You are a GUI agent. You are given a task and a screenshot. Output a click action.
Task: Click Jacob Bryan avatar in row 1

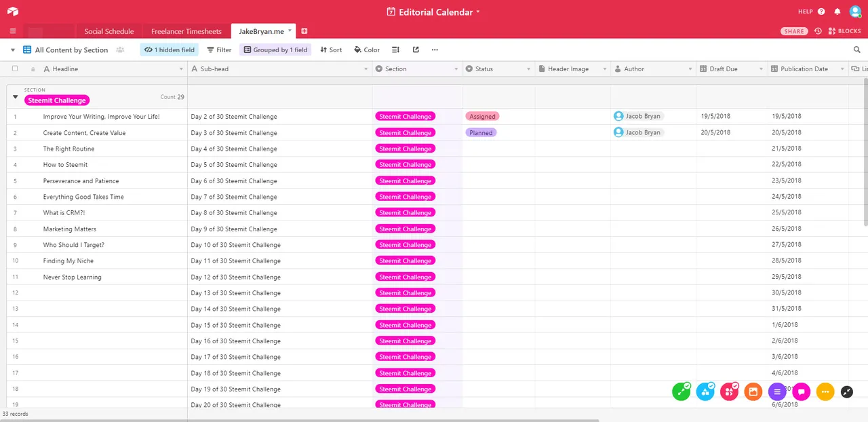coord(618,116)
